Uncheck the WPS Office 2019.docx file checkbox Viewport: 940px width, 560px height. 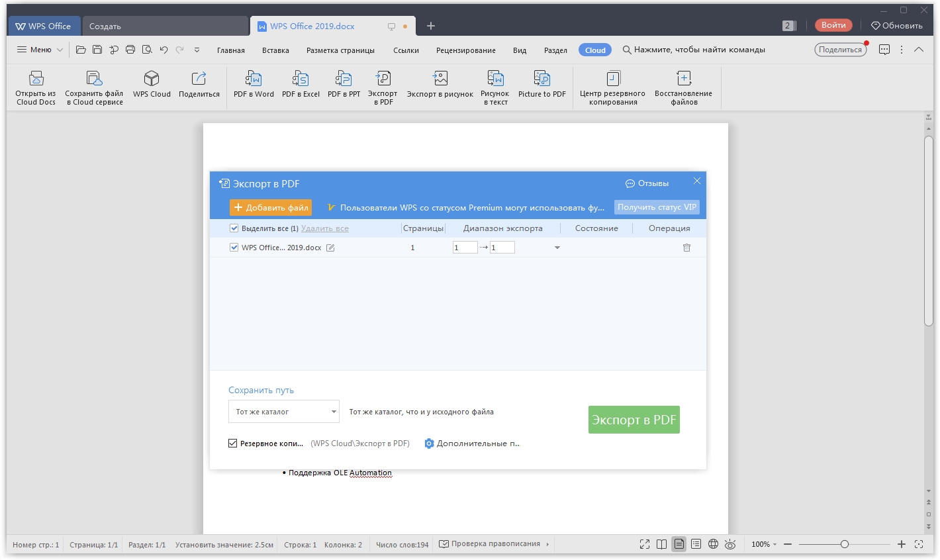coord(234,248)
